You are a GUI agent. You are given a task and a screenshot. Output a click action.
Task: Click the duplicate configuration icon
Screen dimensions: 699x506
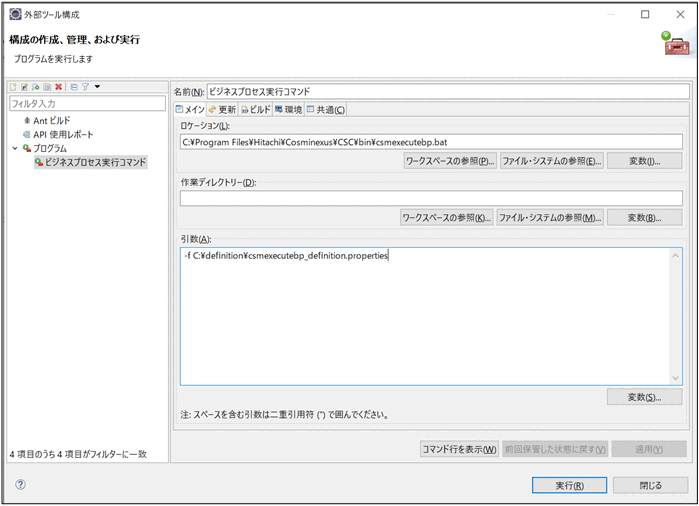click(47, 87)
